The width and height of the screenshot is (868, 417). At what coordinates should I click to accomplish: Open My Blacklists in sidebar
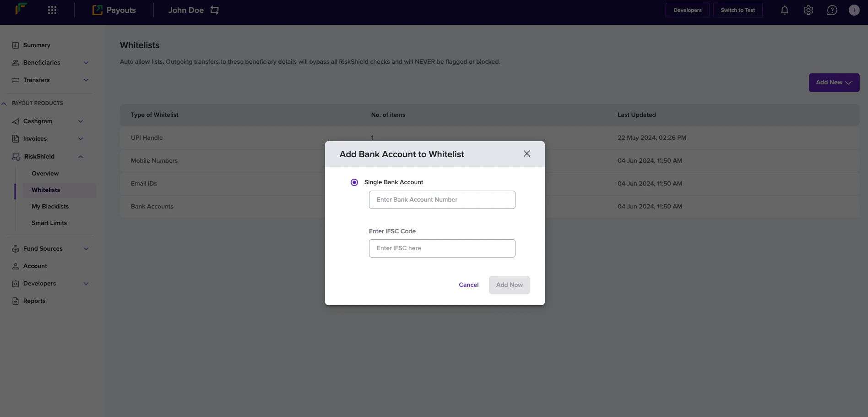click(50, 207)
